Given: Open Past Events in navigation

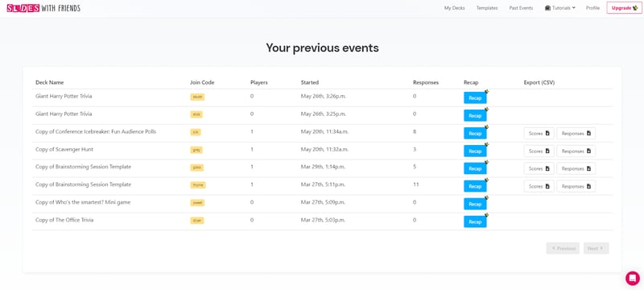Looking at the screenshot, I should tap(521, 8).
